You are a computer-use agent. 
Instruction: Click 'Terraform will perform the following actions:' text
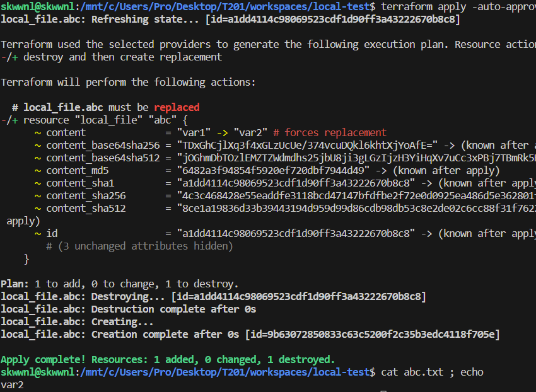128,83
